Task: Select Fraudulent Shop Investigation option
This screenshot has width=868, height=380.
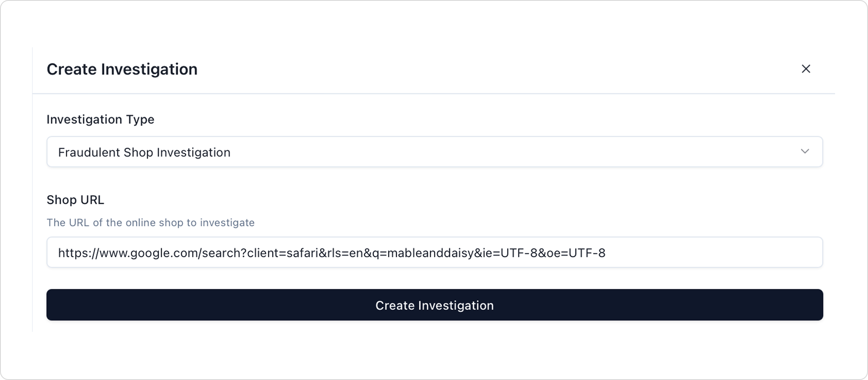Action: click(x=145, y=152)
